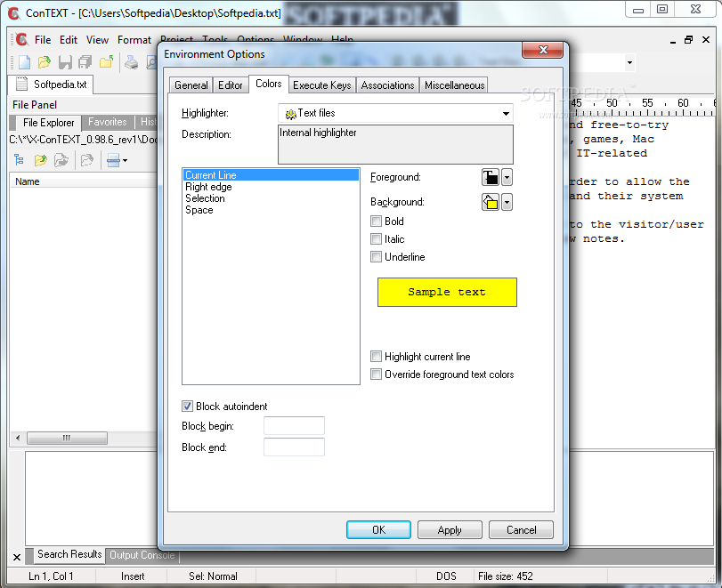Click the yellow Sample text preview
Screen dimensions: 722x588
[x=447, y=292]
